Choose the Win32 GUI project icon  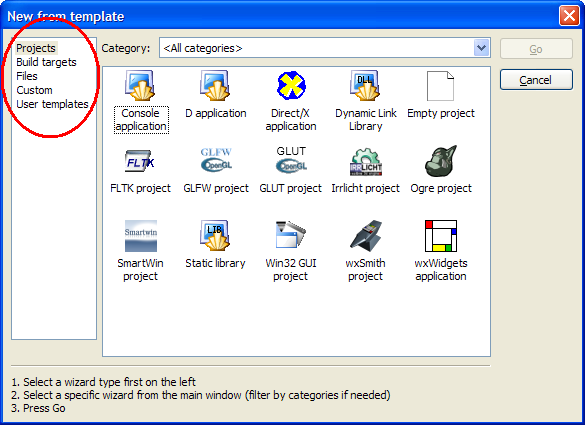[x=291, y=235]
